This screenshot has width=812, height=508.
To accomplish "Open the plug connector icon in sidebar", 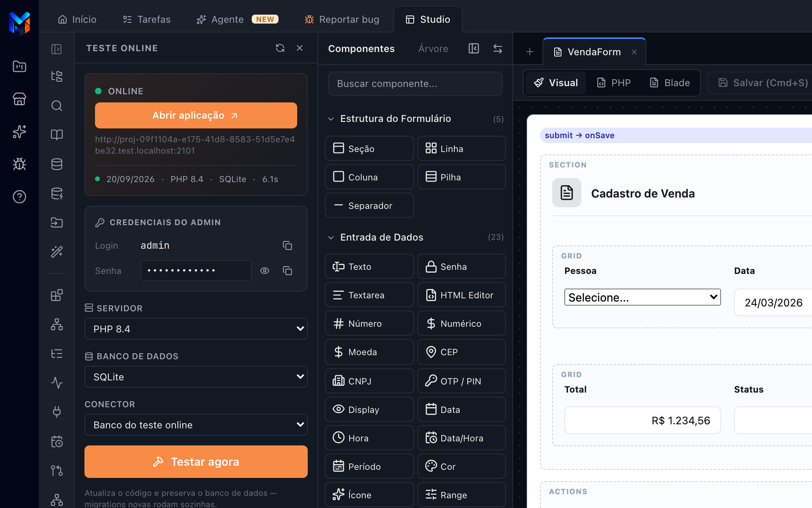I will 57,412.
